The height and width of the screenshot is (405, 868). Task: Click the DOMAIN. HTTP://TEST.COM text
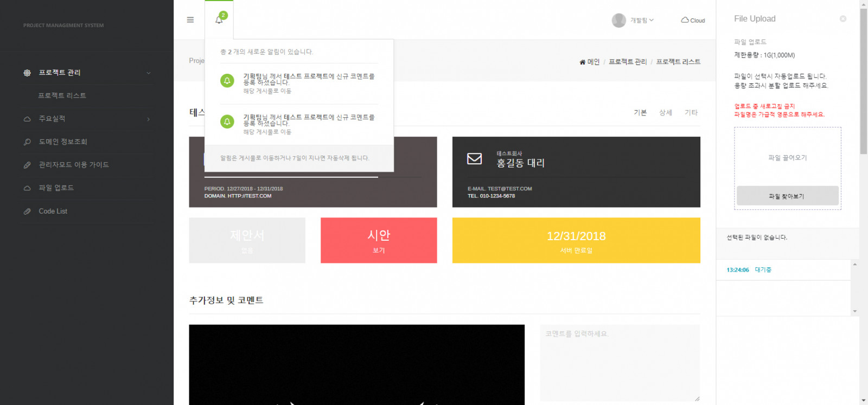[238, 196]
